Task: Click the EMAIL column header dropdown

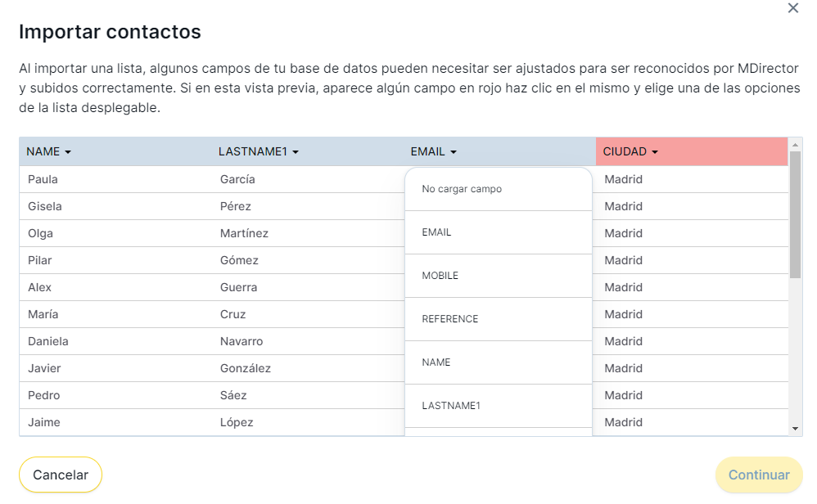Action: pyautogui.click(x=433, y=151)
